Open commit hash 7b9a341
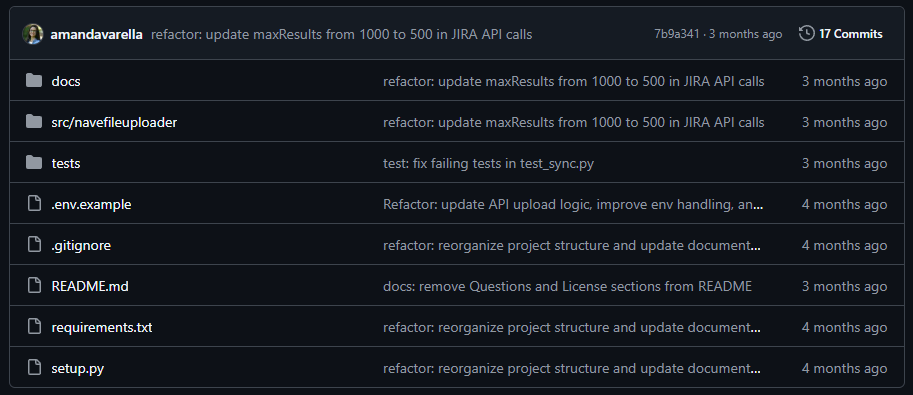913x395 pixels. tap(677, 34)
